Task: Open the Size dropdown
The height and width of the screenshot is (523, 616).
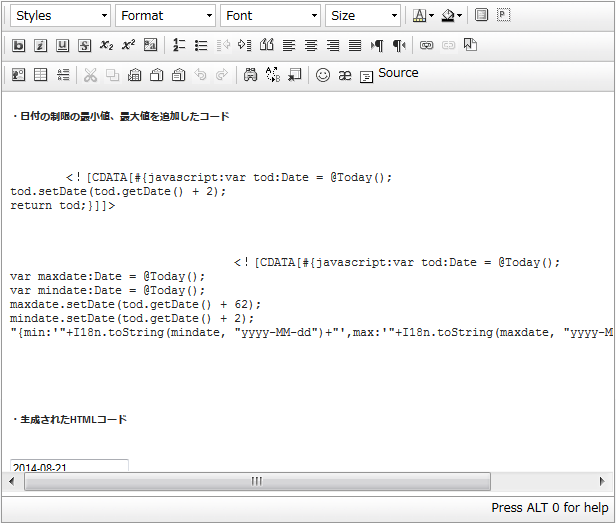Action: point(363,16)
